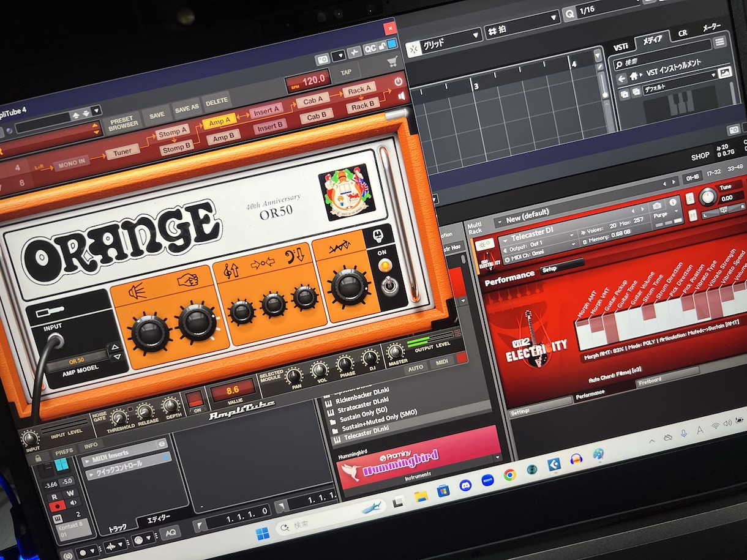Viewport: 747px width, 560px height.
Task: Toggle the track W write button
Action: click(x=70, y=493)
